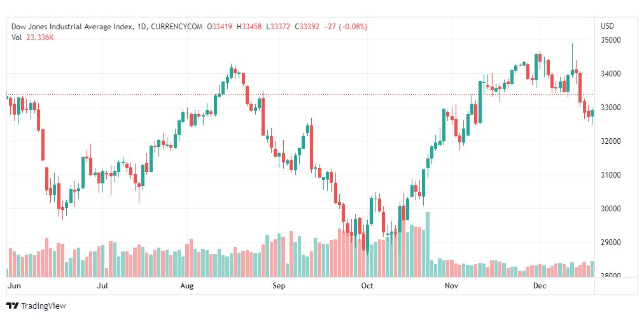The image size is (644, 317).
Task: Select the Nov marker on time axis
Action: pos(451,286)
